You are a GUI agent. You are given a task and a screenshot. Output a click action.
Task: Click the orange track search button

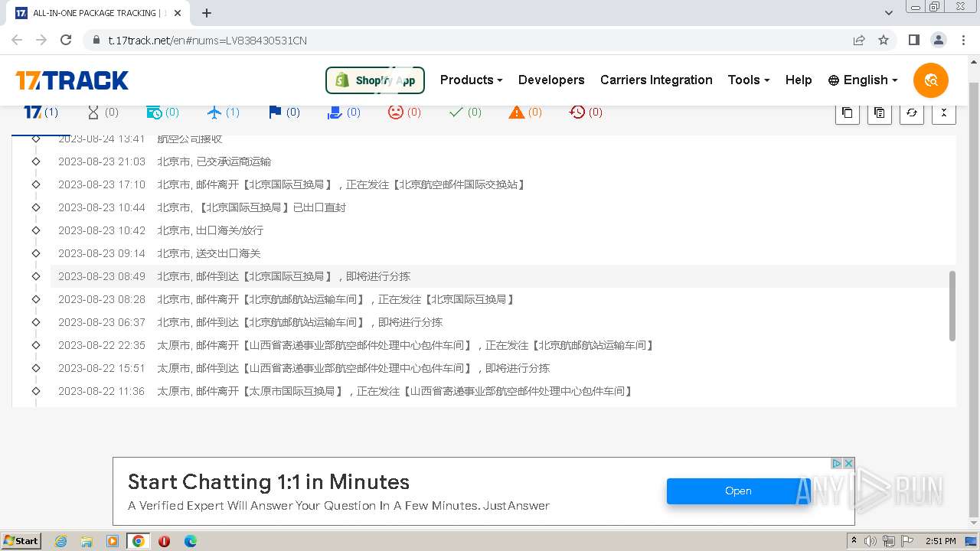931,80
